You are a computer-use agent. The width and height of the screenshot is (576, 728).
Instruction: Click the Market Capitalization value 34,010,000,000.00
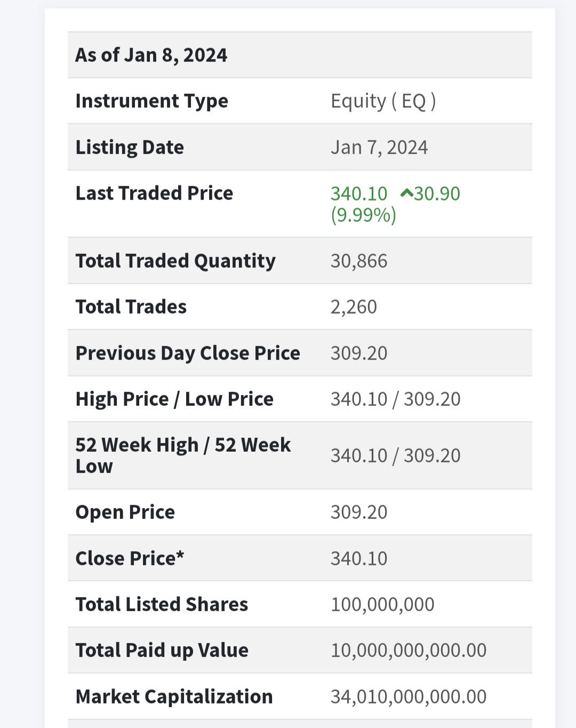tap(408, 697)
